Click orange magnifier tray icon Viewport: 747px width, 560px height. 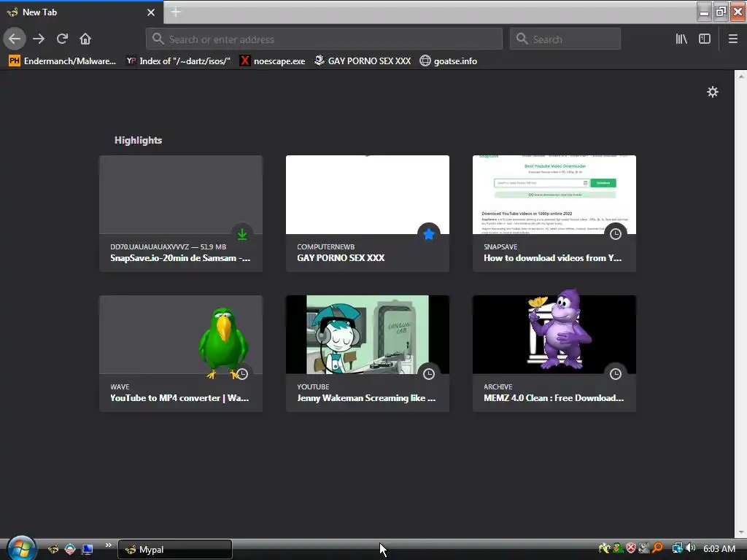pos(657,548)
